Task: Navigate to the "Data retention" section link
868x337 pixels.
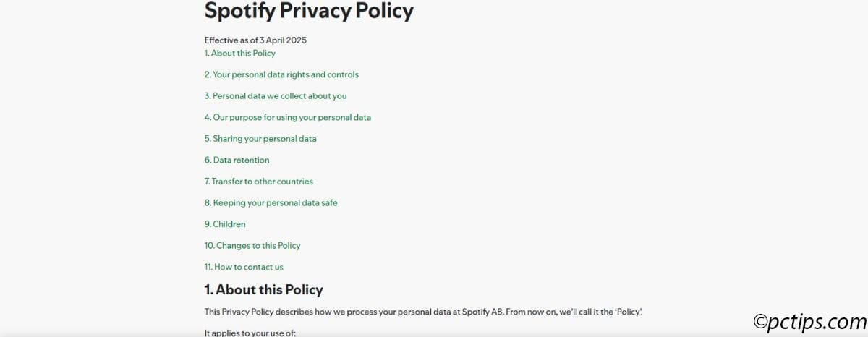Action: (x=237, y=160)
